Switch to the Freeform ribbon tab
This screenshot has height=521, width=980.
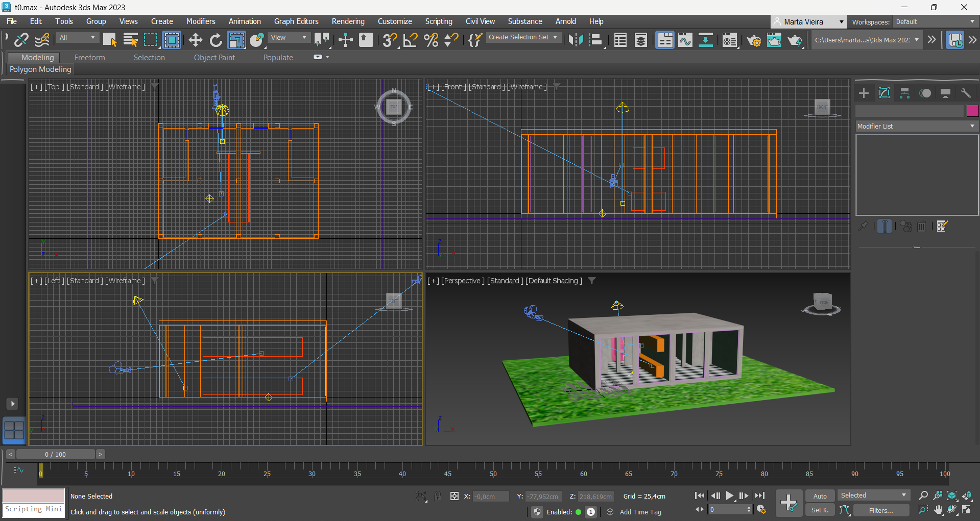[89, 58]
